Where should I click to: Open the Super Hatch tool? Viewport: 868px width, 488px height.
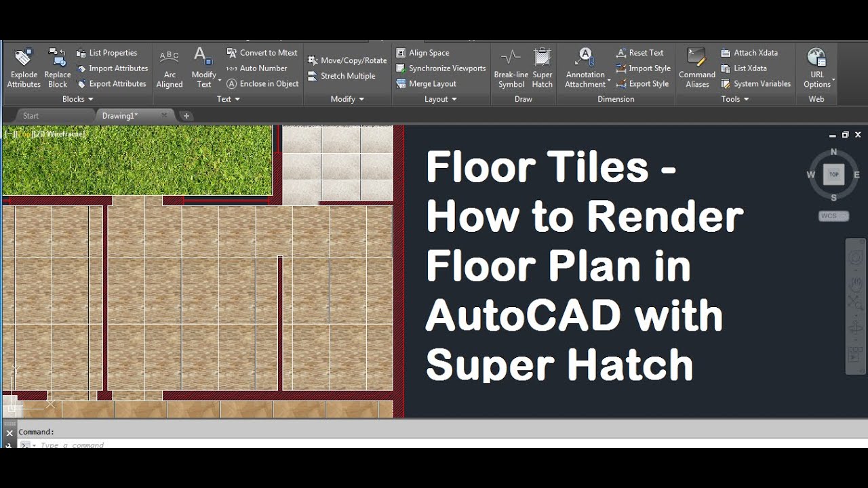pyautogui.click(x=542, y=68)
